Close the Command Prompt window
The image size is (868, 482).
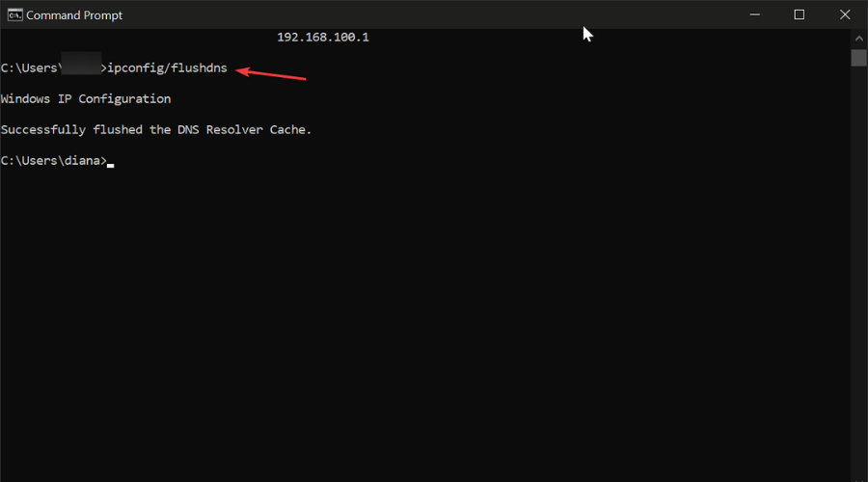pyautogui.click(x=845, y=14)
